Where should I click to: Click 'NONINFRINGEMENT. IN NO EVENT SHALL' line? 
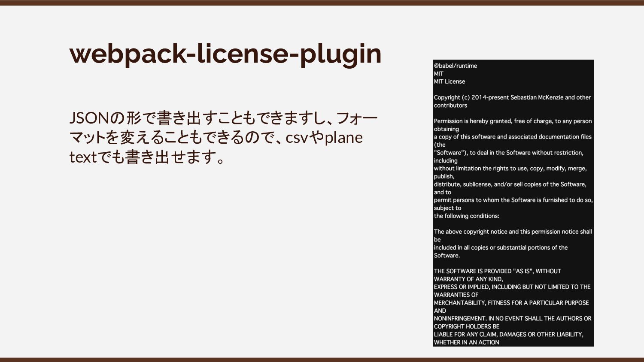tap(513, 319)
